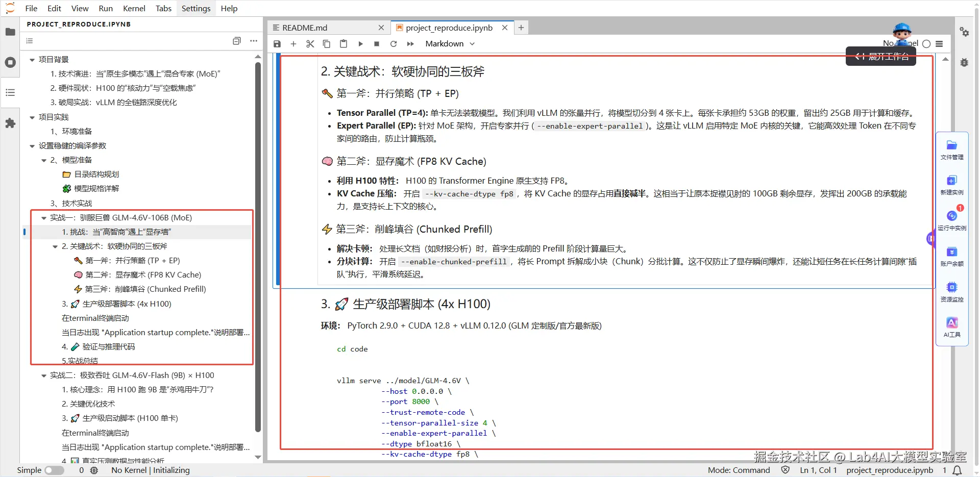
Task: Collapse 实战二: 极致吞吐 GLM-4.6V-Flash section
Action: tap(44, 375)
